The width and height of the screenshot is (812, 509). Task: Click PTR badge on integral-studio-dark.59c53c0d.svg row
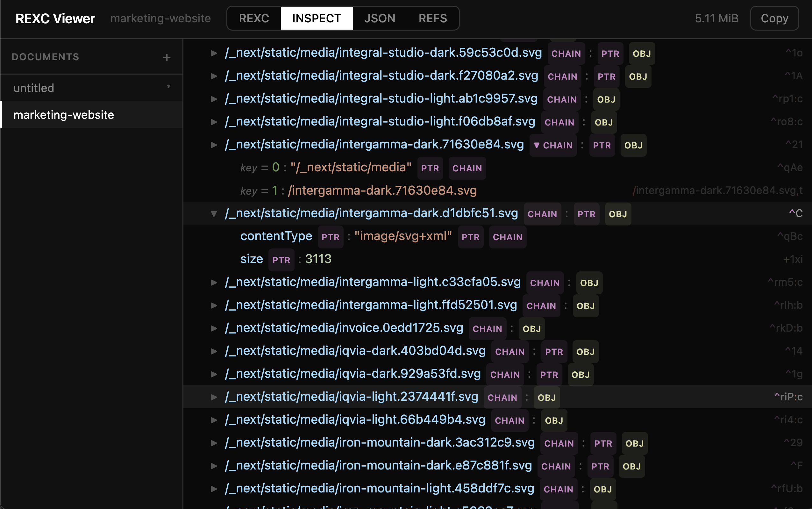tap(610, 54)
